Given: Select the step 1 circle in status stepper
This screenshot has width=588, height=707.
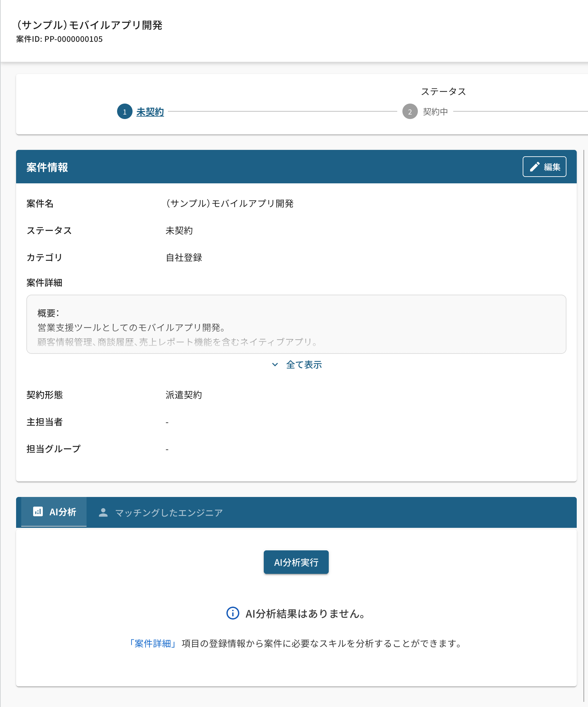Looking at the screenshot, I should pos(124,111).
